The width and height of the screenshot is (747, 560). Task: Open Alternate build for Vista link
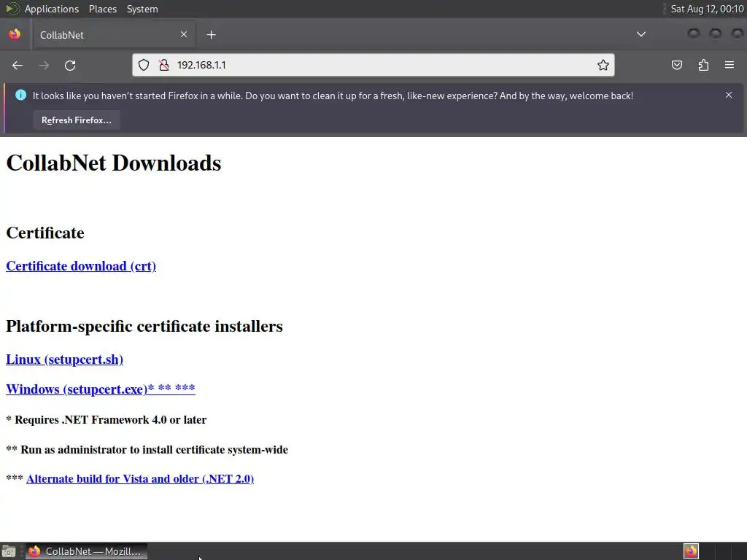pyautogui.click(x=140, y=478)
